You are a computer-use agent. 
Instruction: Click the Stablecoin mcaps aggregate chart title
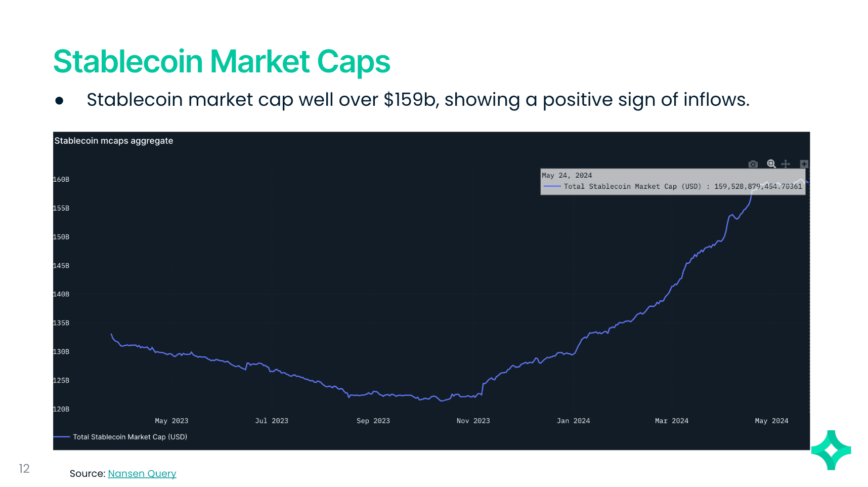click(x=114, y=141)
